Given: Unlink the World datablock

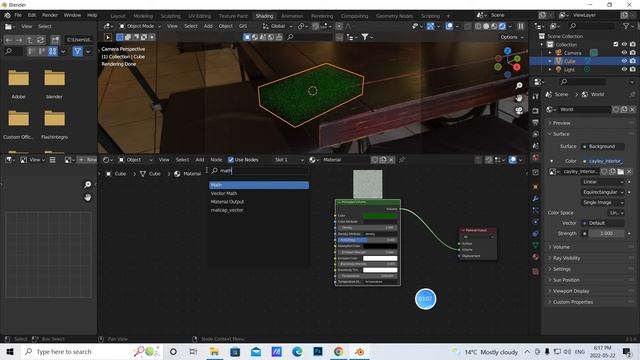Looking at the screenshot, I should (x=632, y=109).
